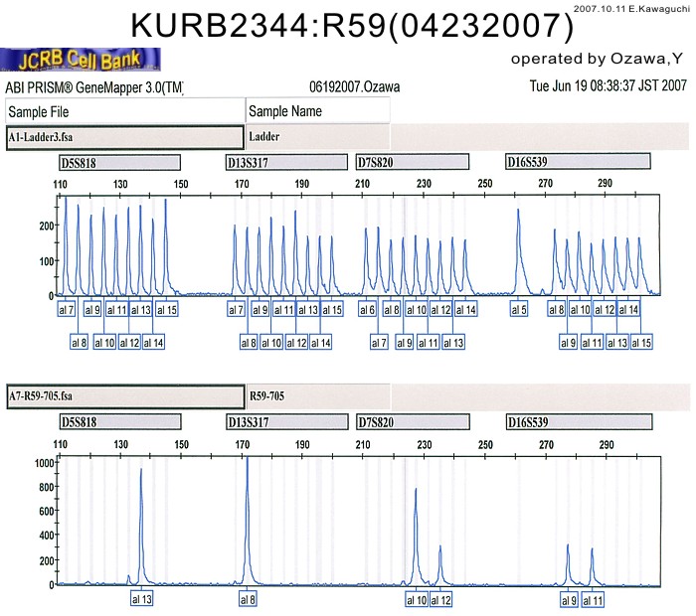Select al 12 allele label in R59-705 panel
This screenshot has height=616, width=696.
point(440,600)
